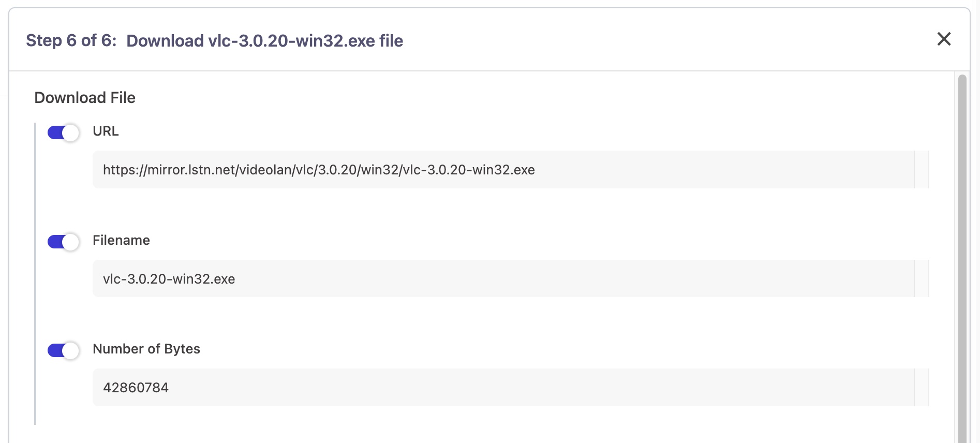Click the Number of Bytes value 42860784
The height and width of the screenshot is (443, 980).
coord(136,387)
